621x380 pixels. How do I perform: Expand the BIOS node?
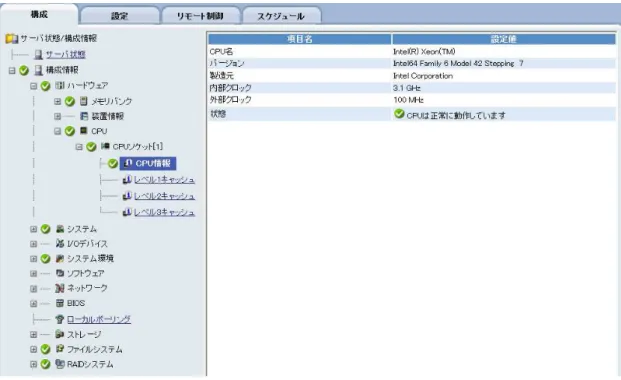[x=33, y=304]
